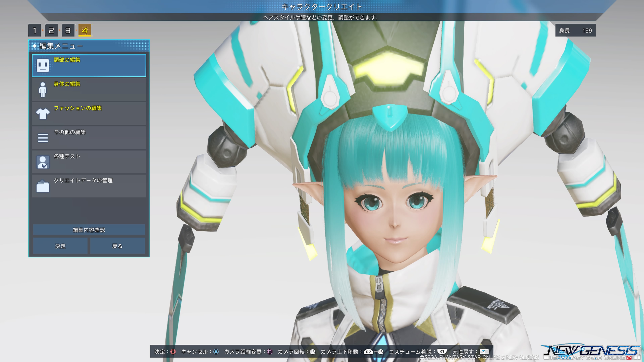Viewport: 644px width, 362px height.
Task: Go to step 1 tab
Action: [x=35, y=31]
